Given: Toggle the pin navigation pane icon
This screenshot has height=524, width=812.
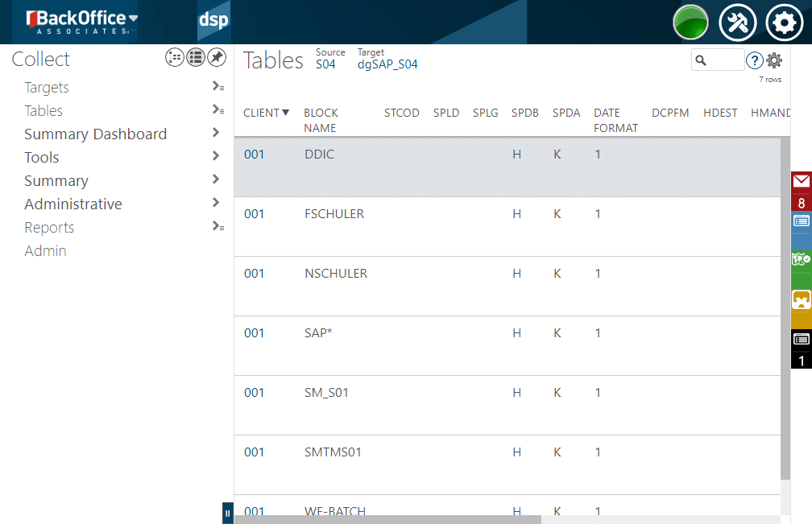Looking at the screenshot, I should (217, 57).
